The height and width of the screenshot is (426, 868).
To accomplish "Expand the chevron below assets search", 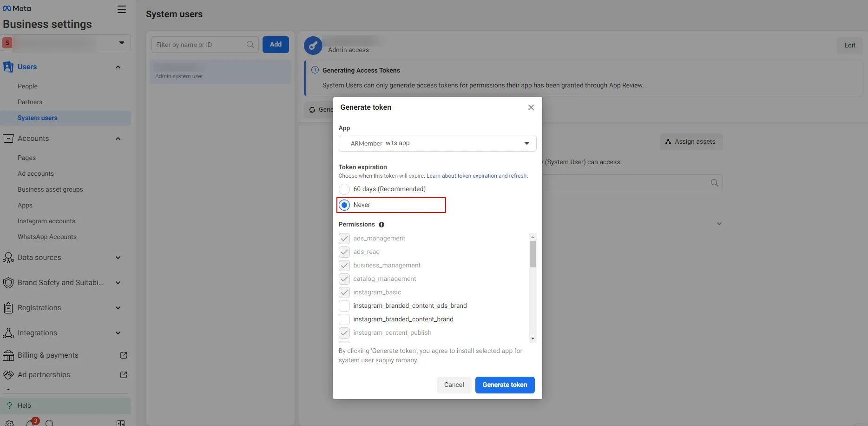I will pos(719,224).
